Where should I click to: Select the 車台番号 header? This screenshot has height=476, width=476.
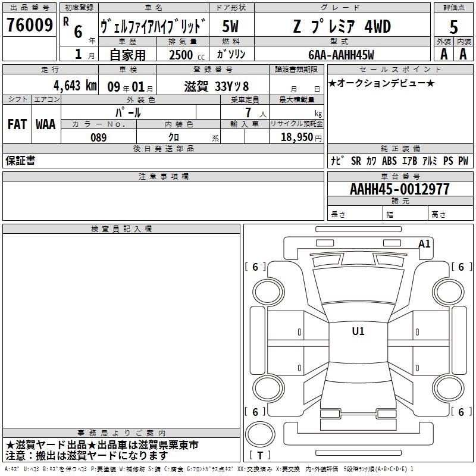coord(400,176)
